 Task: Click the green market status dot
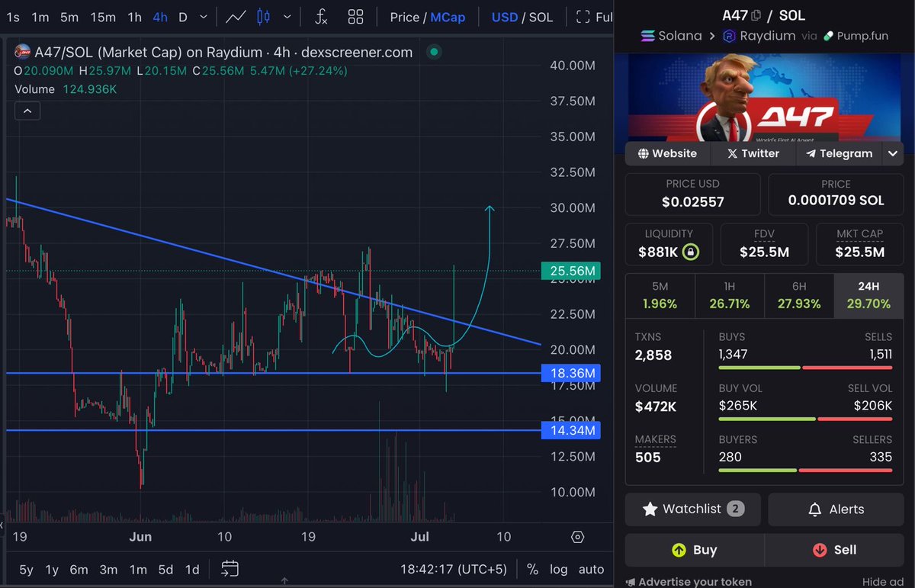434,52
